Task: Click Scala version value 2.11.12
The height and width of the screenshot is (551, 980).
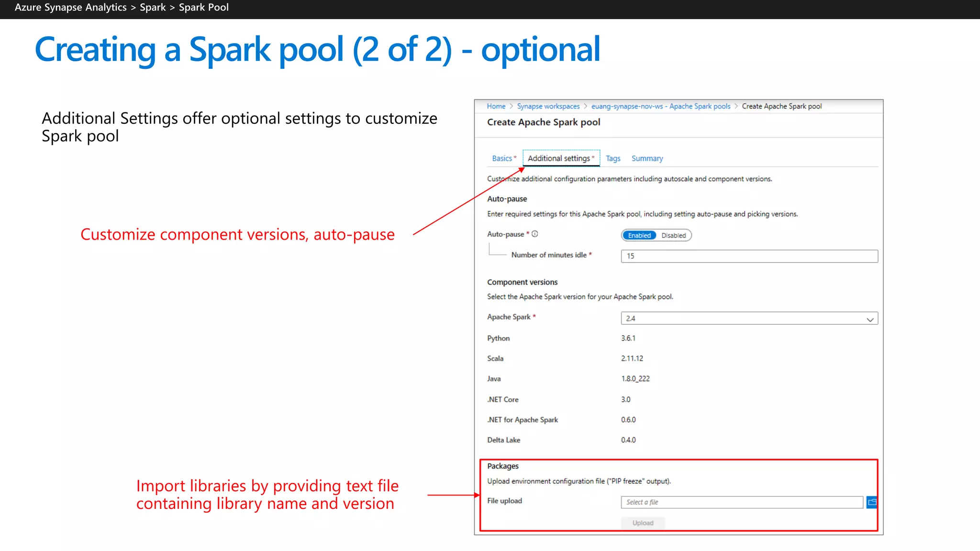Action: point(632,358)
